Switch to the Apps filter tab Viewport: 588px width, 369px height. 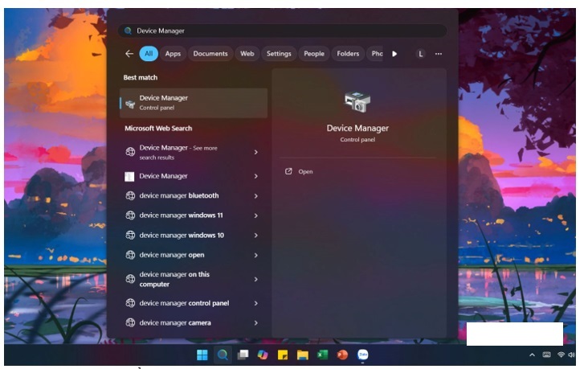pyautogui.click(x=173, y=54)
